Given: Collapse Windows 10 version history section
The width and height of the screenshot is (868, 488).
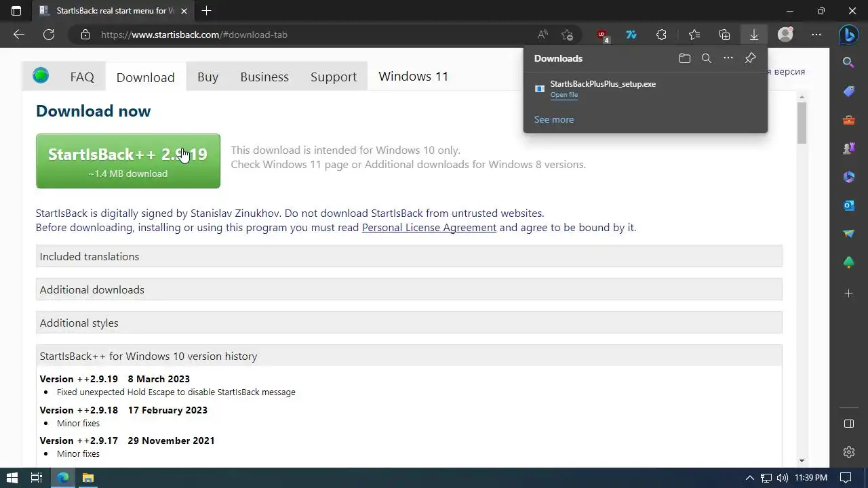Looking at the screenshot, I should [409, 356].
